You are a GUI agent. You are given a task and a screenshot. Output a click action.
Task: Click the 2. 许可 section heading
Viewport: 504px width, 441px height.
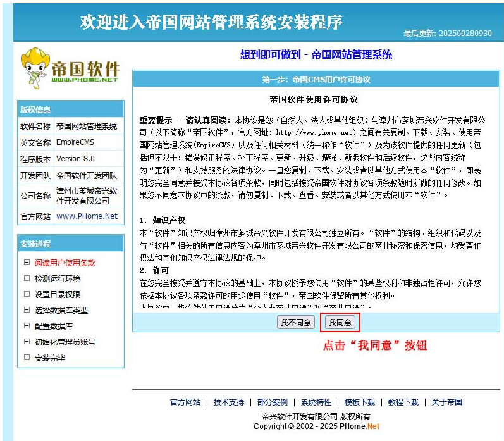pos(154,270)
